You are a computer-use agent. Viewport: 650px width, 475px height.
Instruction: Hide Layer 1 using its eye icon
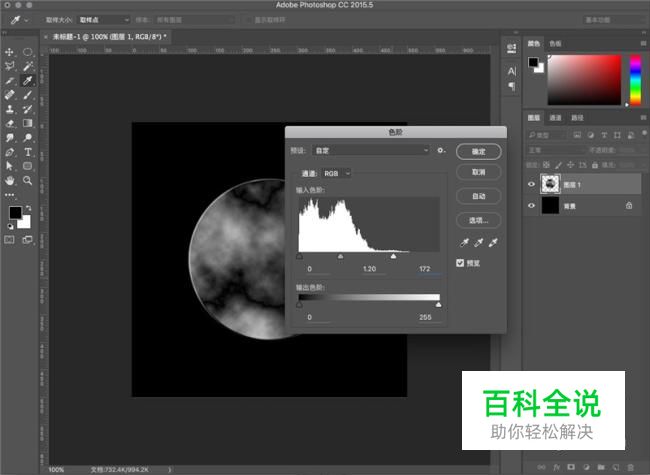click(x=531, y=184)
